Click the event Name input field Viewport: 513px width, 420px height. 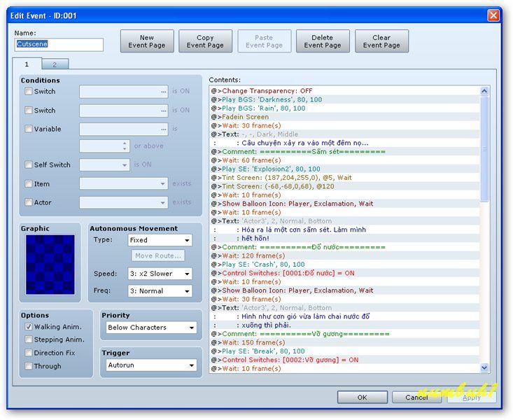point(59,45)
